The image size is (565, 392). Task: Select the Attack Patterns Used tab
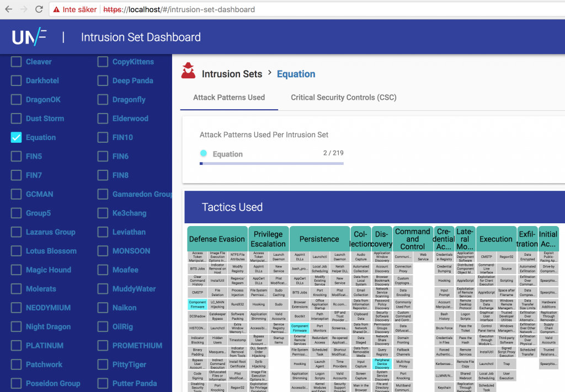point(229,98)
